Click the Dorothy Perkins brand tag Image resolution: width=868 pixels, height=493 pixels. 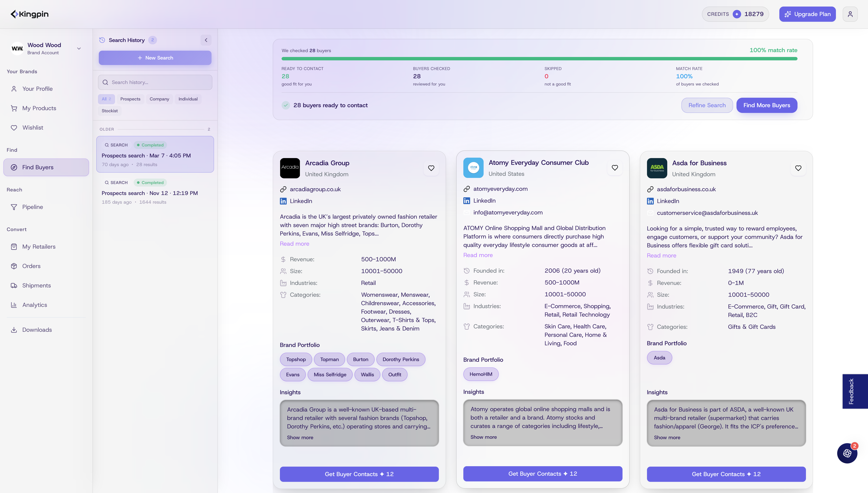tap(401, 359)
